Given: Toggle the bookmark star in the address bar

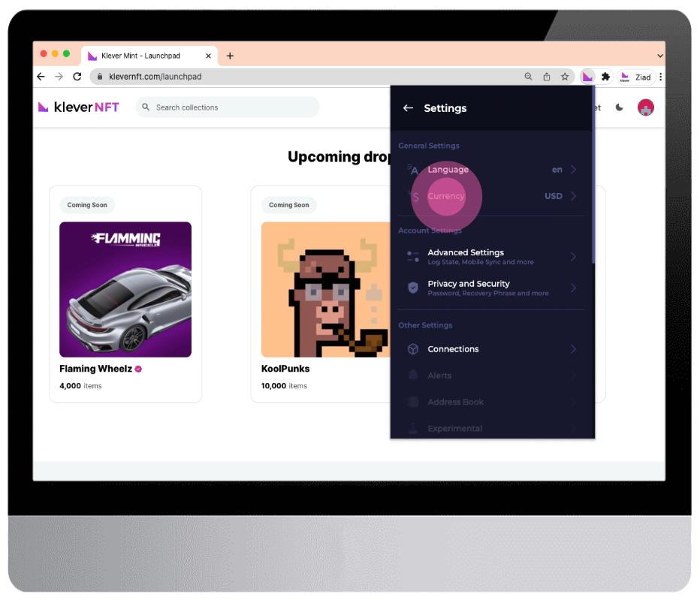Looking at the screenshot, I should (x=565, y=76).
